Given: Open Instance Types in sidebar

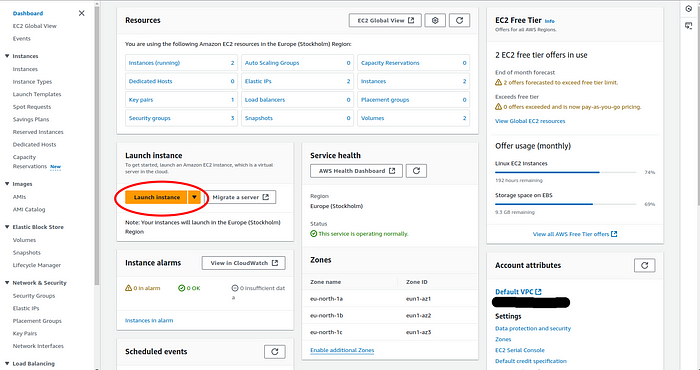Looking at the screenshot, I should 32,82.
